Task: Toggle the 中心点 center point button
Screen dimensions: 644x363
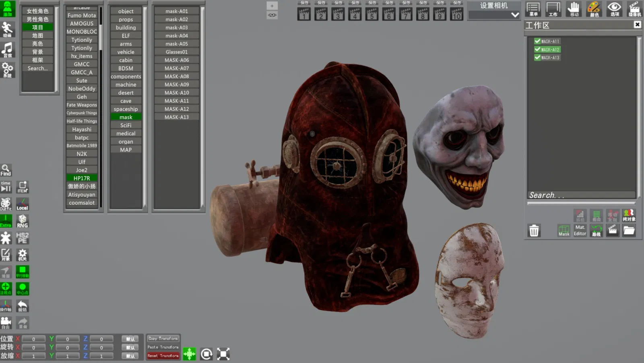Action: tap(23, 289)
